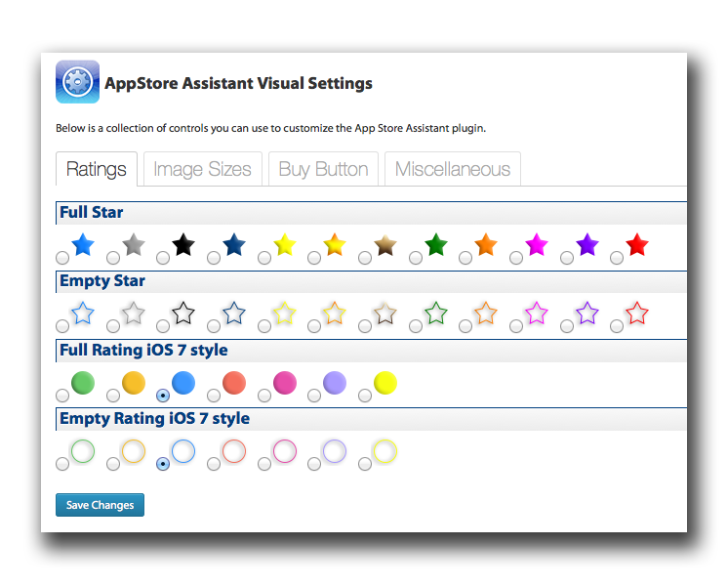Click the green empty star outline

(436, 314)
